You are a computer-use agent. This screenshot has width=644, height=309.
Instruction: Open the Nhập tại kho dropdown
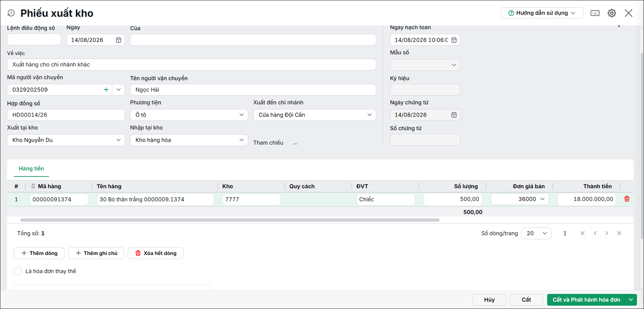pos(189,140)
